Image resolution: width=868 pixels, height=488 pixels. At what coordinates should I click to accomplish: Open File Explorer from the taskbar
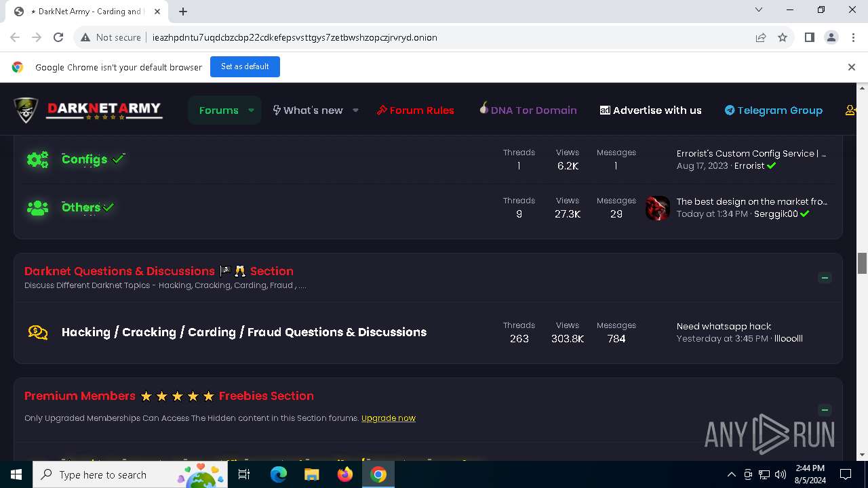point(311,474)
